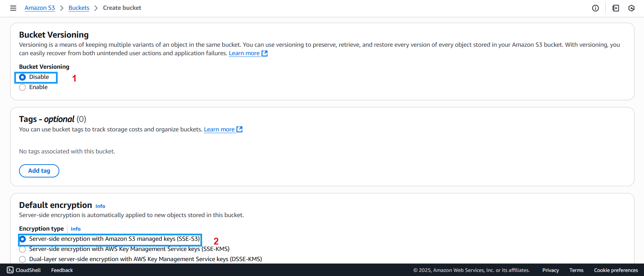The width and height of the screenshot is (644, 276).
Task: Open the CloudShell panel icon in header
Action: click(x=616, y=8)
